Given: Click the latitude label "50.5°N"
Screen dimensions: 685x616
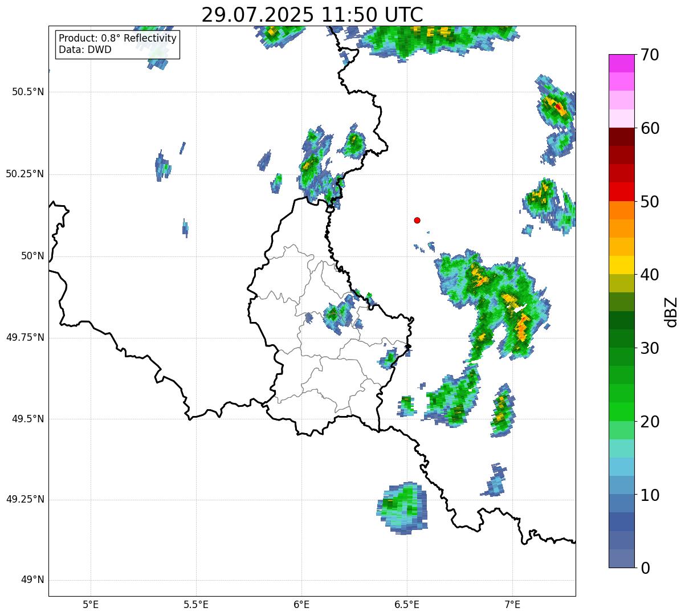Looking at the screenshot, I should (x=28, y=92).
